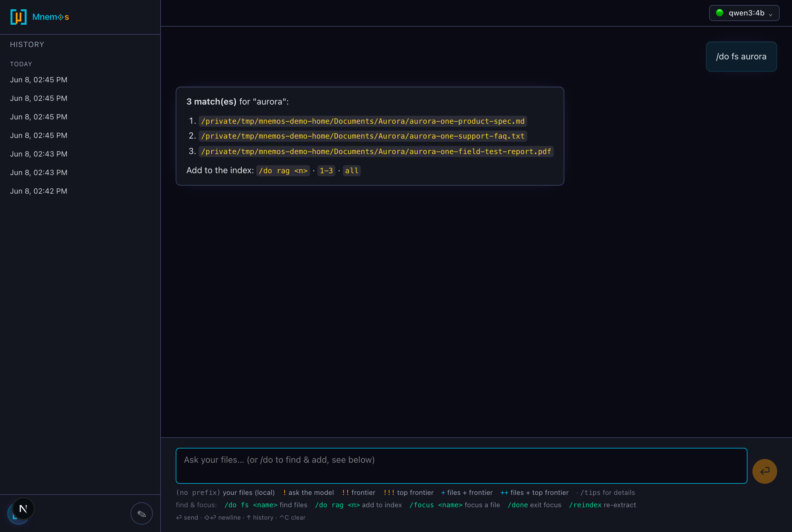Open the qwen3:4b model selector

click(x=744, y=13)
